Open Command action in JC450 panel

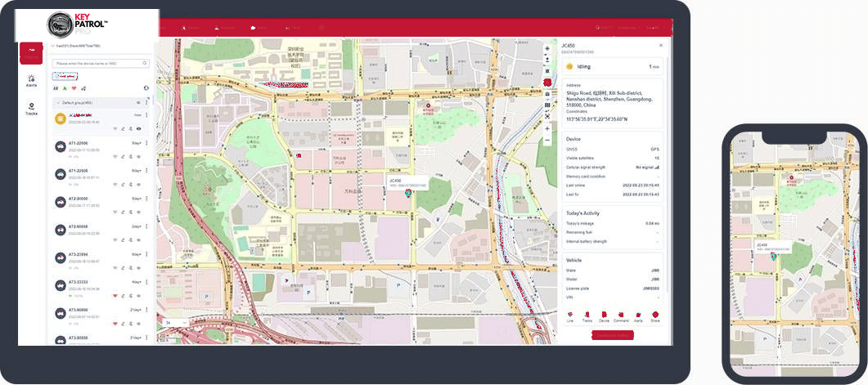[x=621, y=316]
